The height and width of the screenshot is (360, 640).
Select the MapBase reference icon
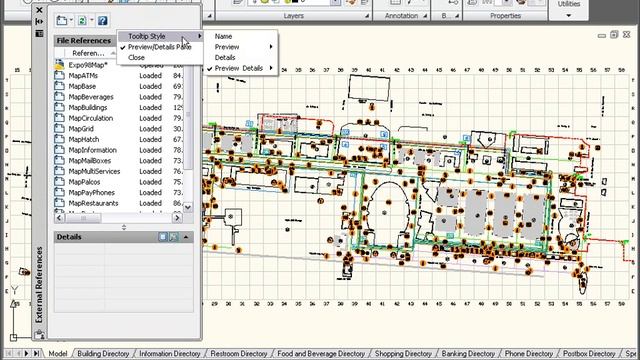[x=60, y=86]
